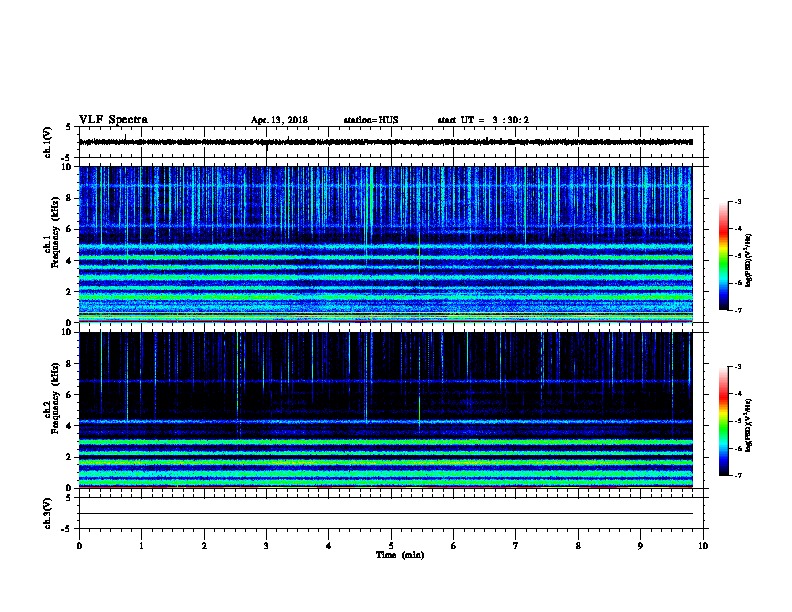The image size is (792, 612).
Task: Click the "station=HUS" header label
Action: (371, 120)
